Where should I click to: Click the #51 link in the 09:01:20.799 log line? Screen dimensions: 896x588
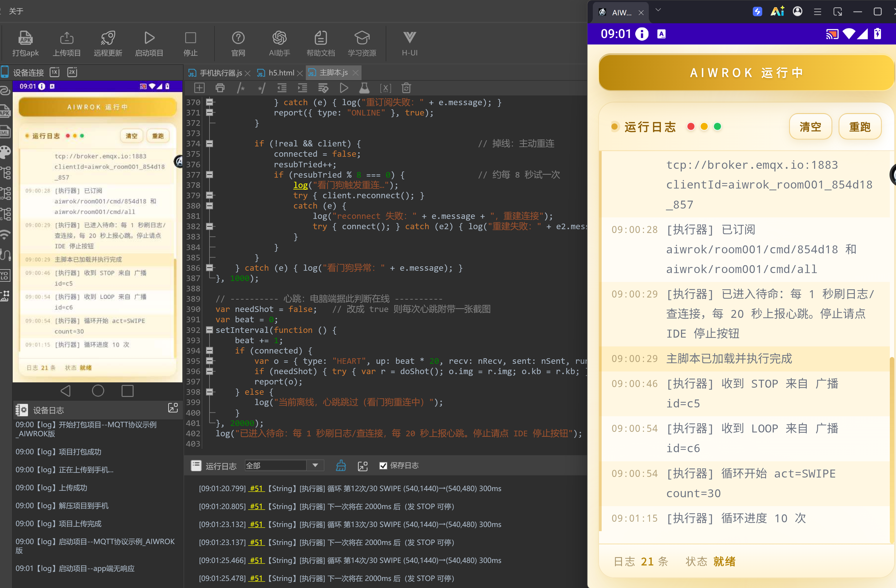(256, 488)
